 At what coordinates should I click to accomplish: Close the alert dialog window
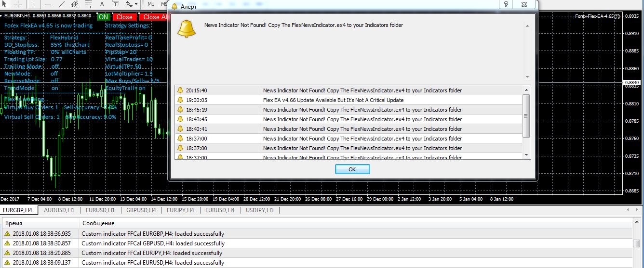pyautogui.click(x=524, y=4)
